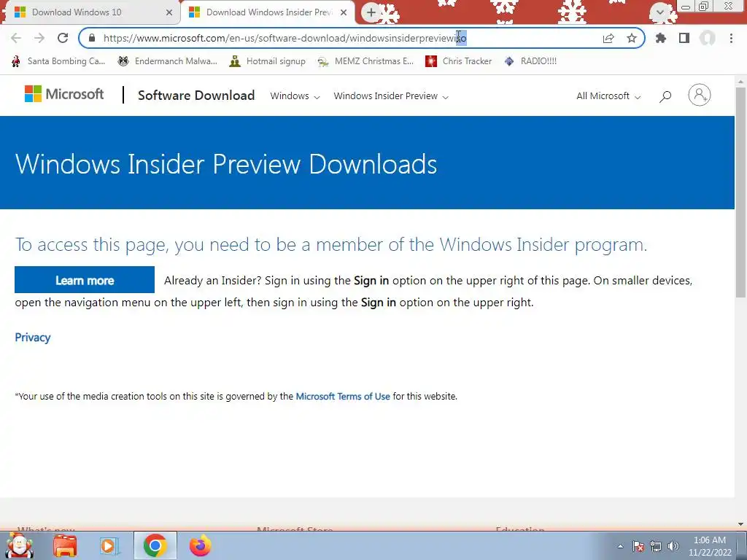747x560 pixels.
Task: Bookmark this page with the star icon
Action: pyautogui.click(x=632, y=38)
